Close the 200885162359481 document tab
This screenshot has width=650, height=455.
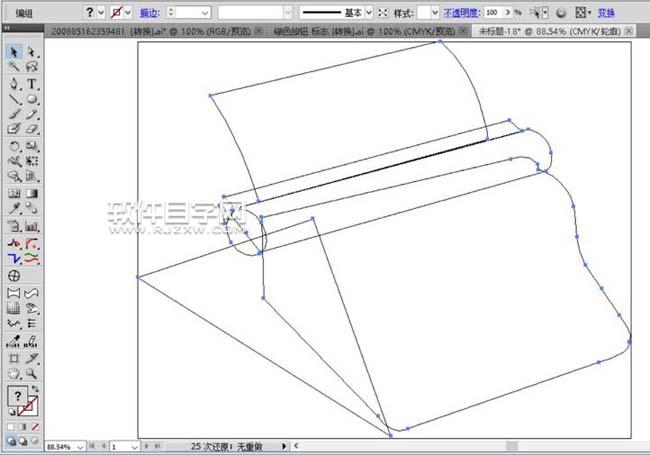pos(259,31)
